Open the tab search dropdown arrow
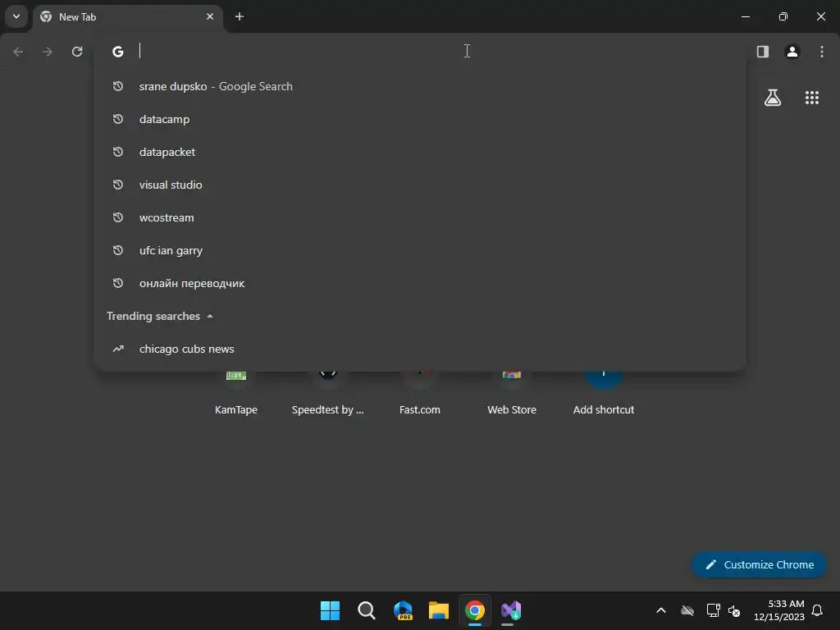 click(16, 16)
